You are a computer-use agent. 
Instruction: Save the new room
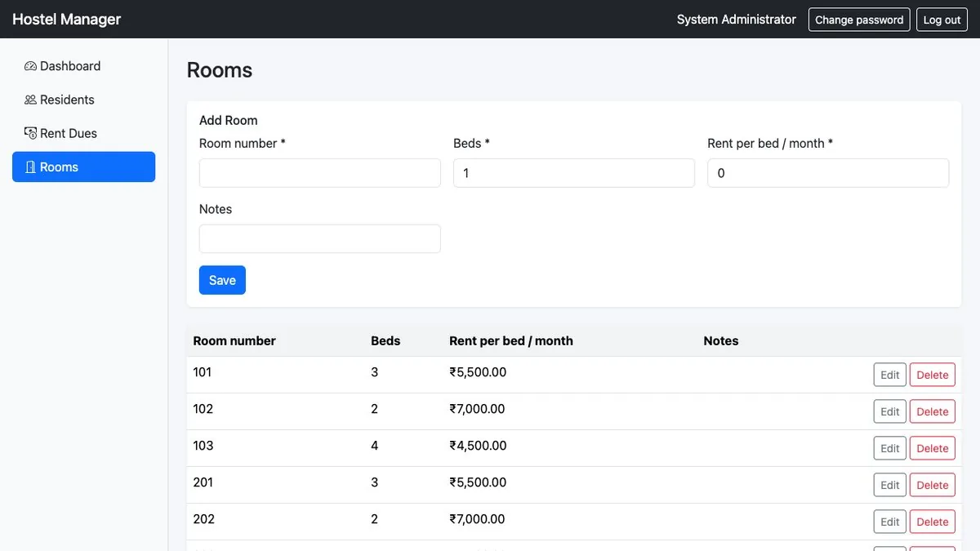pyautogui.click(x=222, y=280)
